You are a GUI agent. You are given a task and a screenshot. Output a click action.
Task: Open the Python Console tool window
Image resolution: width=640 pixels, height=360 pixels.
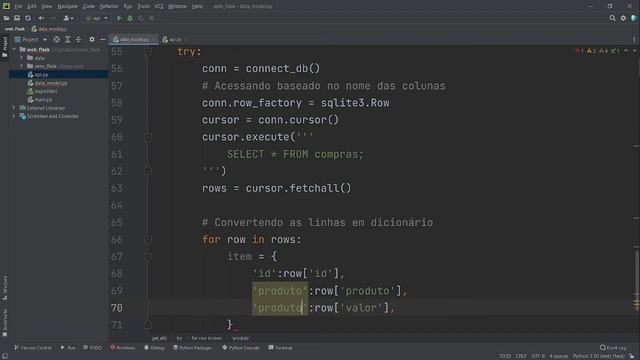[x=240, y=348]
